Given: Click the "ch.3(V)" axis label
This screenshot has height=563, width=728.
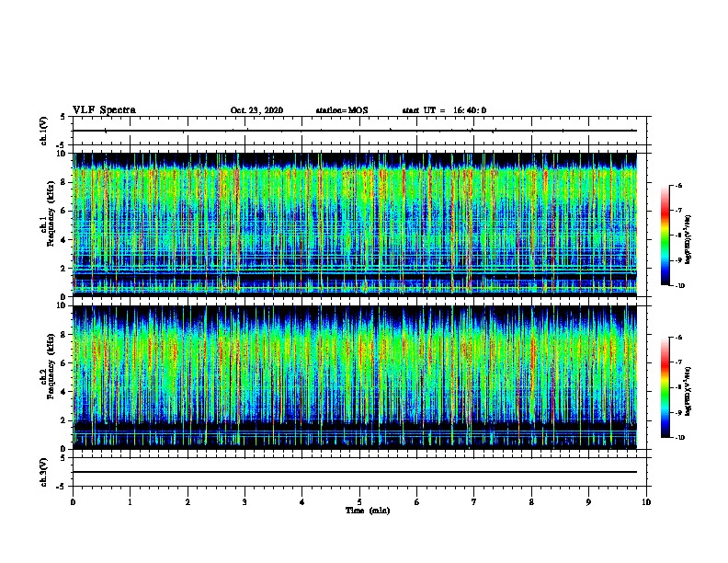Looking at the screenshot, I should click(43, 472).
